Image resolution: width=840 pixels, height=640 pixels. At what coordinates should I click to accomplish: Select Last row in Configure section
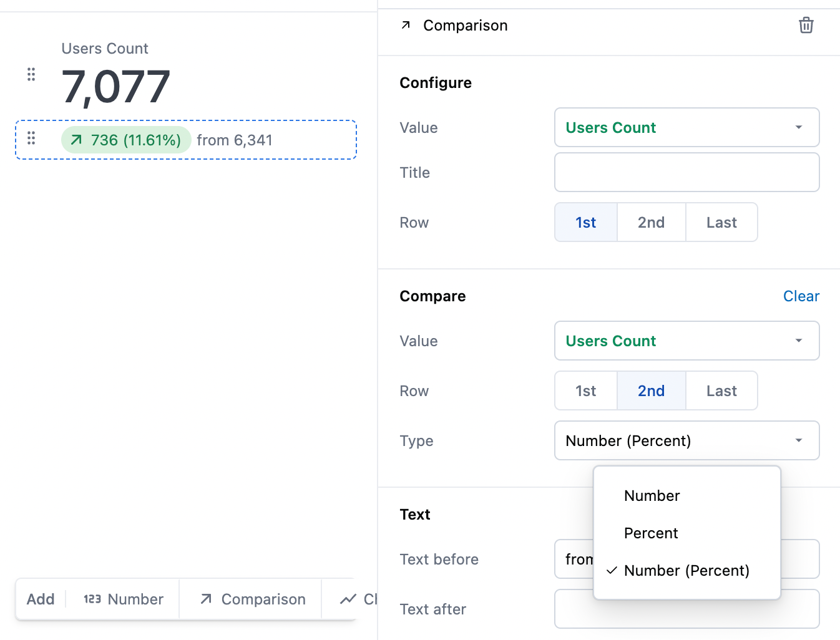[x=721, y=222]
